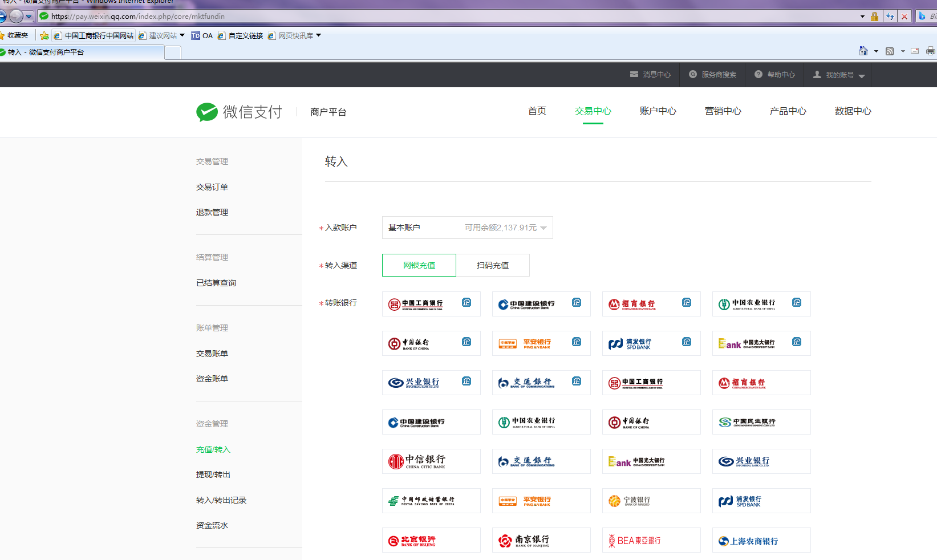The image size is (937, 560).
Task: Click the browser Forward arrow button
Action: click(17, 16)
